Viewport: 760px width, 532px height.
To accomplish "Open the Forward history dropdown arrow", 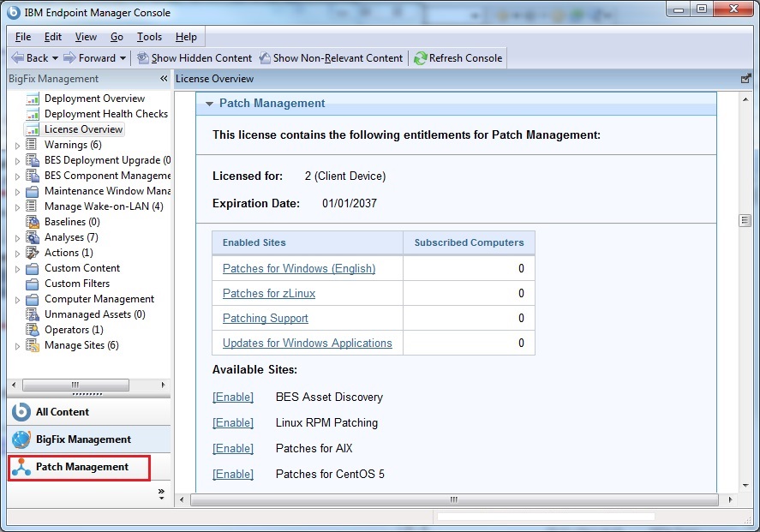I will [123, 58].
